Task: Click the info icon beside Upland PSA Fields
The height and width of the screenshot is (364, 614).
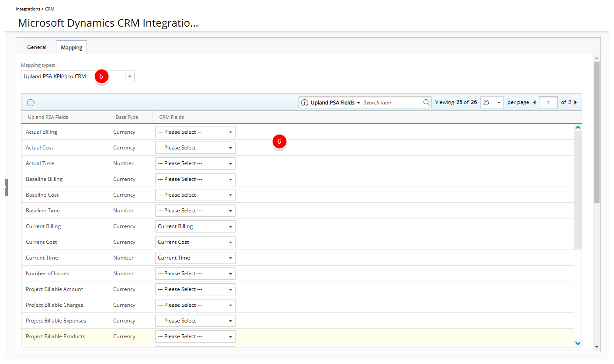Action: tap(305, 103)
